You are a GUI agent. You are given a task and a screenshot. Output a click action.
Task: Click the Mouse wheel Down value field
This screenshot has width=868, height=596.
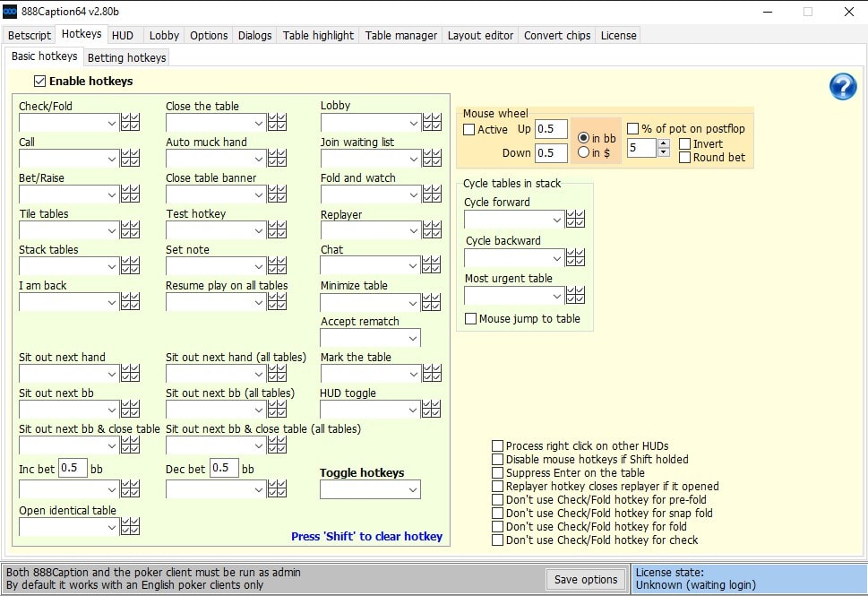[551, 153]
